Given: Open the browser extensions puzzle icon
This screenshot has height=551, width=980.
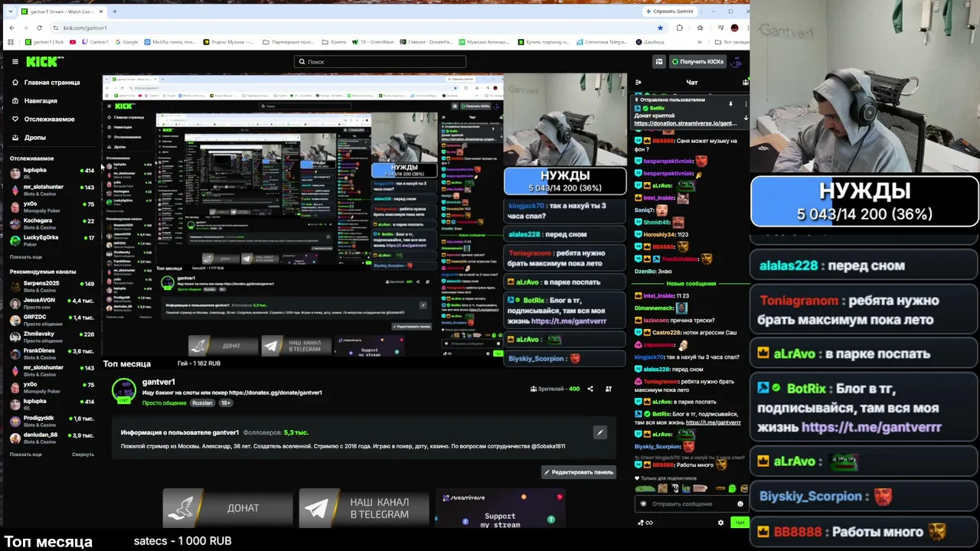Looking at the screenshot, I should pyautogui.click(x=680, y=28).
